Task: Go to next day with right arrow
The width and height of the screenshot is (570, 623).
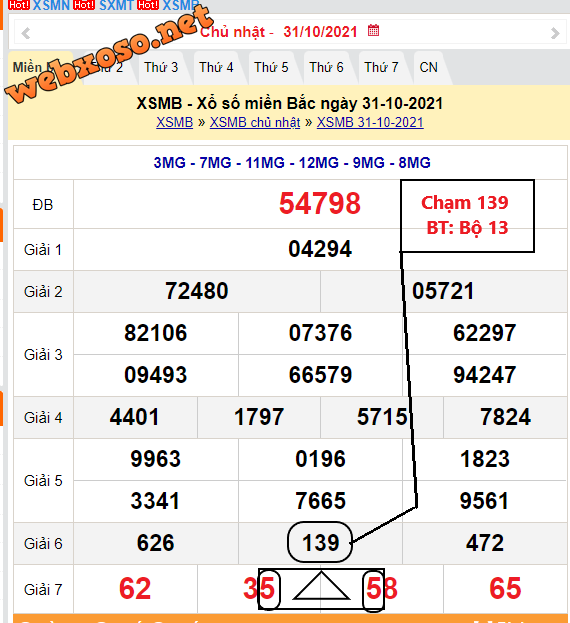Action: [555, 33]
